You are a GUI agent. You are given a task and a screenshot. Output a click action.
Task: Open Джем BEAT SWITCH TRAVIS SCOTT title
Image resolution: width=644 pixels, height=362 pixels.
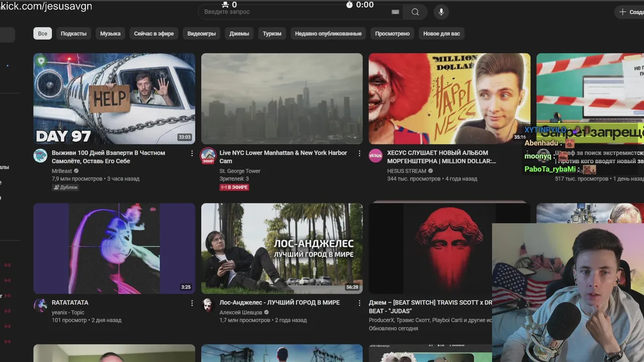click(x=431, y=307)
